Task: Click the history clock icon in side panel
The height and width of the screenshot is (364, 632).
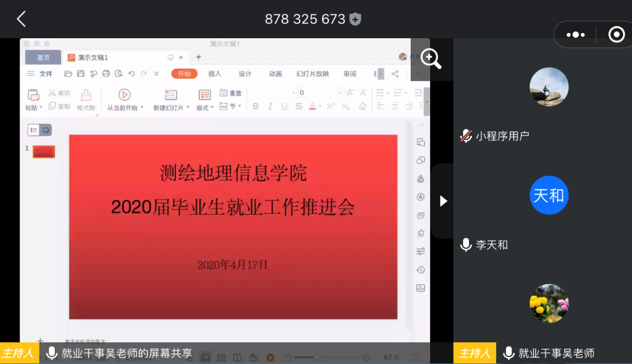Action: click(x=420, y=270)
